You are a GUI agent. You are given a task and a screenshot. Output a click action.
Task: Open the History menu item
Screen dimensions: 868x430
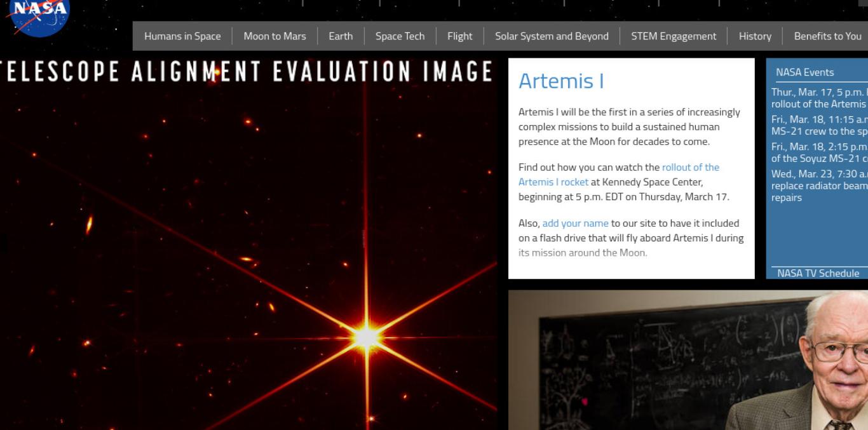click(x=755, y=36)
